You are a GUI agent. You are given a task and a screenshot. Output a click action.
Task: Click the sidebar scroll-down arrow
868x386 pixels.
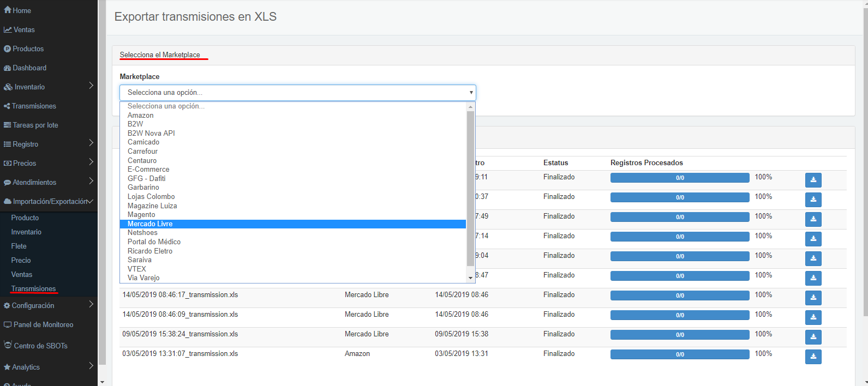pyautogui.click(x=101, y=382)
